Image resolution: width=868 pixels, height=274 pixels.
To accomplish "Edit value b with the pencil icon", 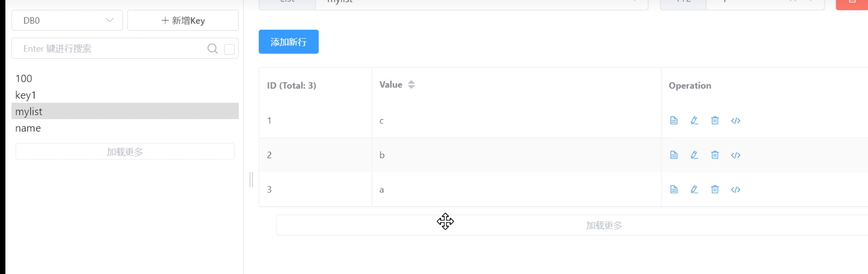I will click(694, 155).
